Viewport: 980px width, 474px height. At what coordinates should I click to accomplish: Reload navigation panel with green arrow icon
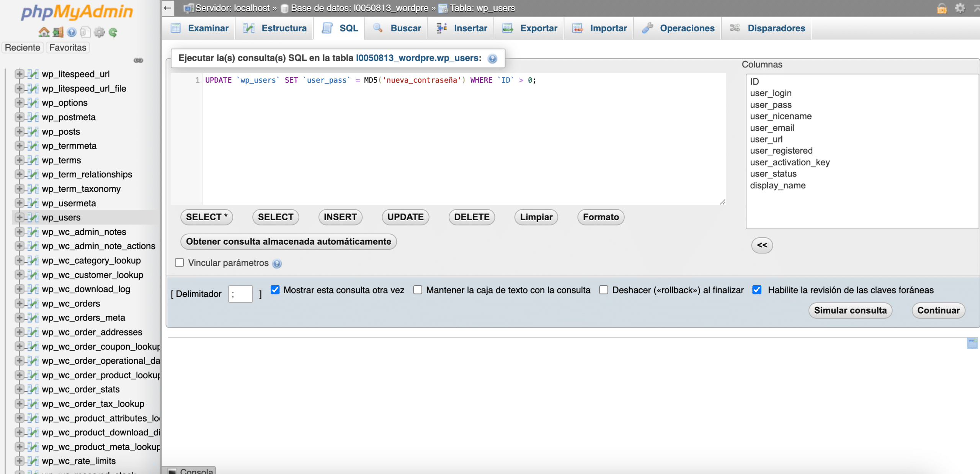[113, 32]
